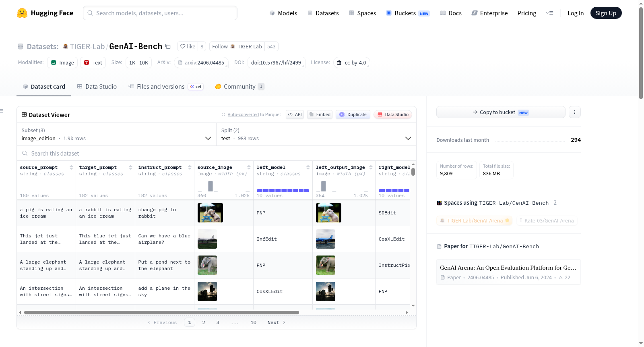The height and width of the screenshot is (347, 644).
Task: Sort by the target_prompt column arrows
Action: [x=130, y=167]
